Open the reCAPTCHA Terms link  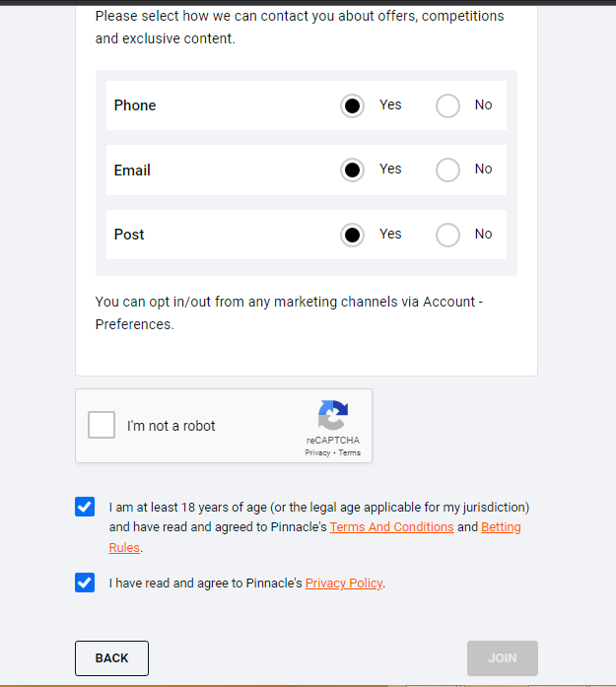pos(350,453)
